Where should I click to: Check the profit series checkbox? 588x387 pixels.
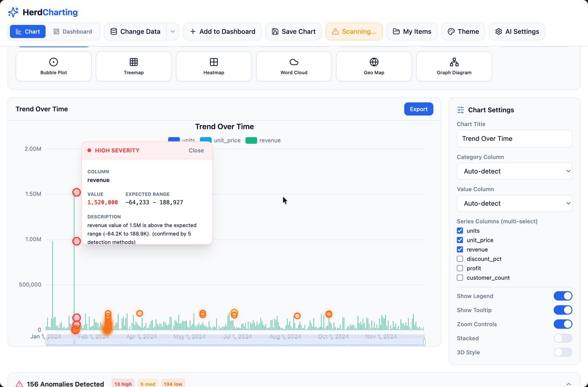point(460,268)
